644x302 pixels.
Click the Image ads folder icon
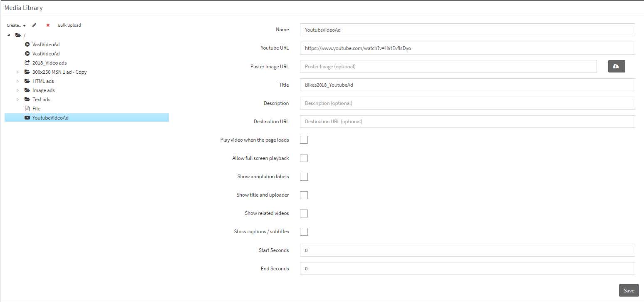pos(27,90)
